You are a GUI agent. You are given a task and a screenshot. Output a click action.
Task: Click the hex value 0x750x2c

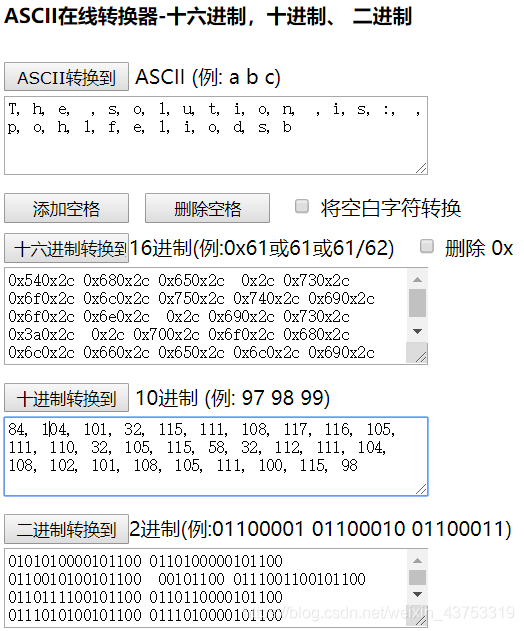point(191,299)
